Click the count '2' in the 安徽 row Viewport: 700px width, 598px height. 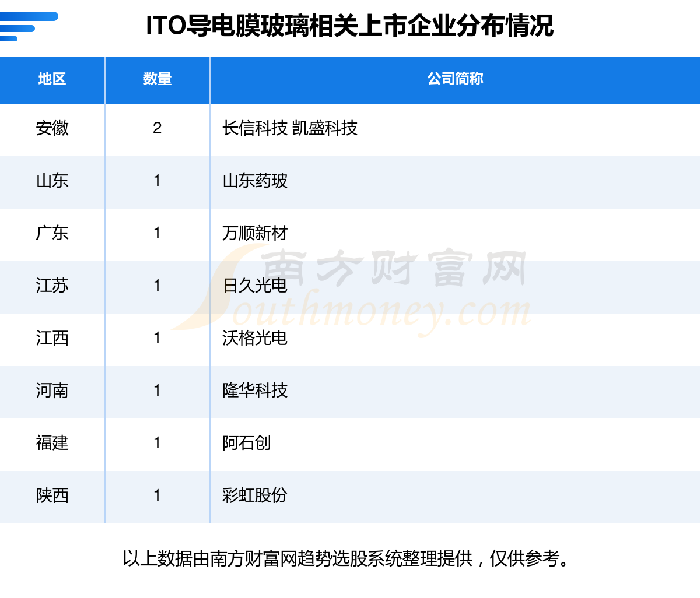pyautogui.click(x=157, y=128)
